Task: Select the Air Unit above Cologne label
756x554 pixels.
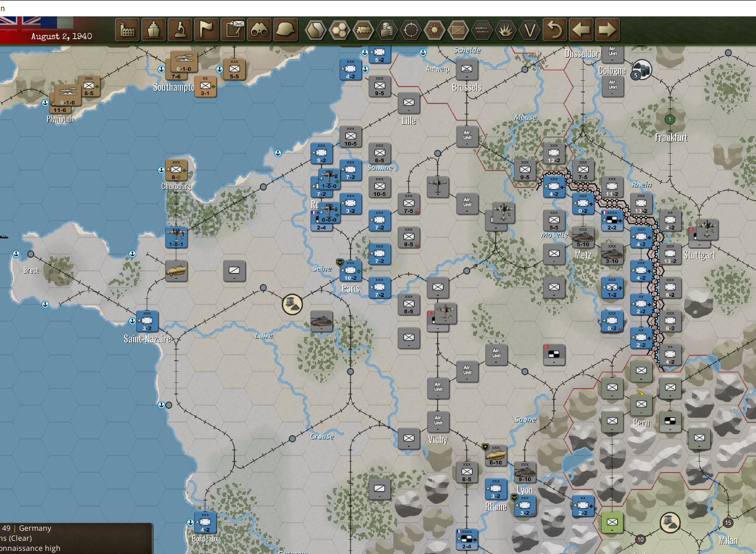Action: pos(612,53)
